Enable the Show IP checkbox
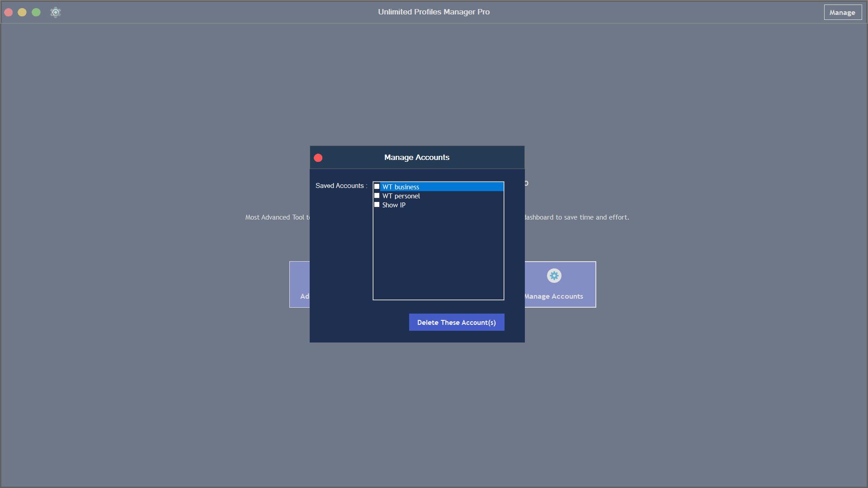The image size is (868, 488). tap(377, 205)
